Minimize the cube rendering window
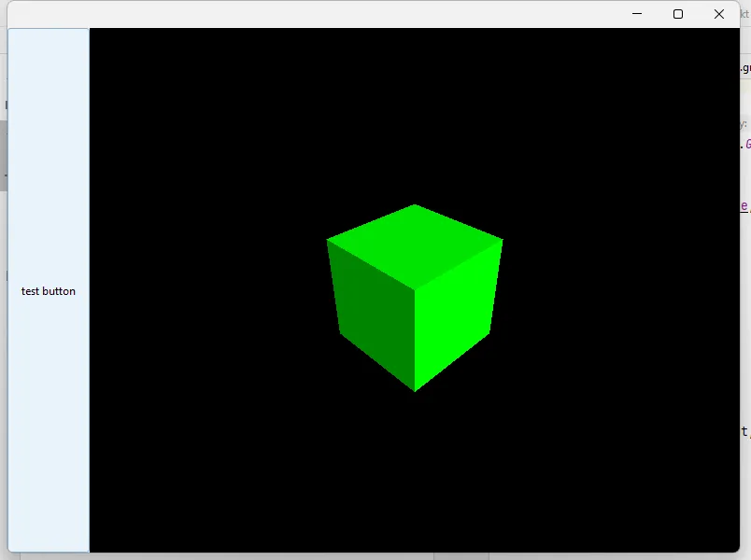 click(x=637, y=14)
